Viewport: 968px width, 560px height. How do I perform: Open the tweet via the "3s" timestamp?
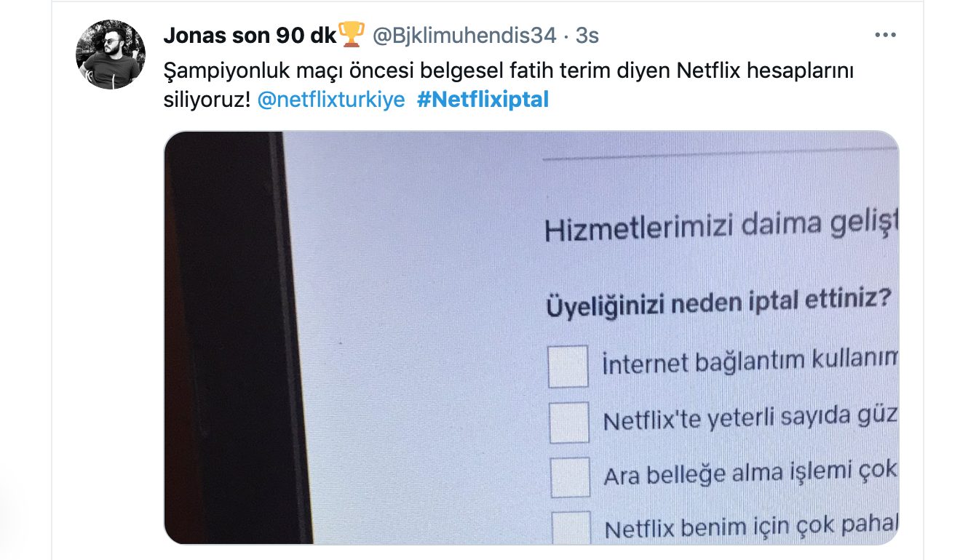(x=587, y=35)
